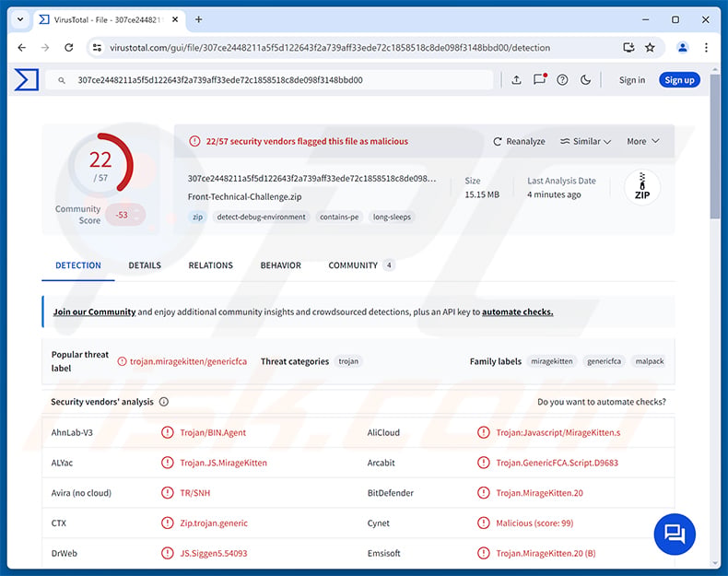Image resolution: width=728 pixels, height=576 pixels.
Task: Click the Trojan.GenericFCA.Script.D9683 detection text
Action: click(x=558, y=463)
